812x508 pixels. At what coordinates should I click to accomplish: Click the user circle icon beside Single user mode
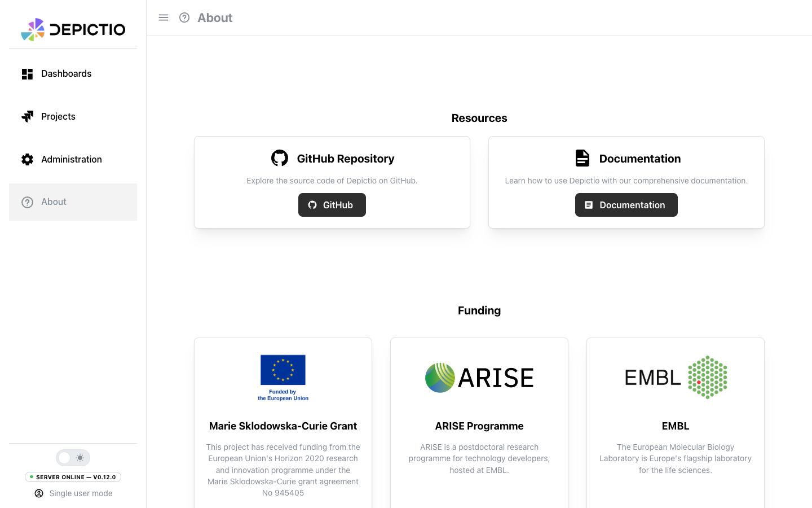[39, 493]
